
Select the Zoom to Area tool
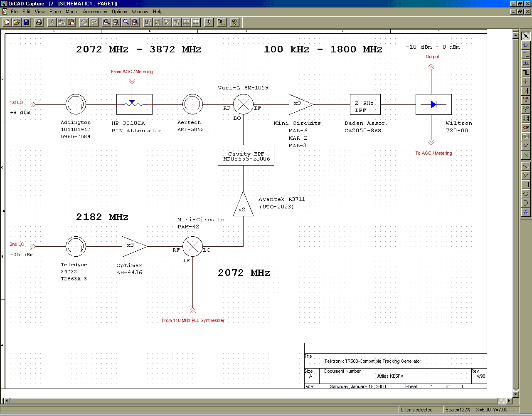(126, 22)
